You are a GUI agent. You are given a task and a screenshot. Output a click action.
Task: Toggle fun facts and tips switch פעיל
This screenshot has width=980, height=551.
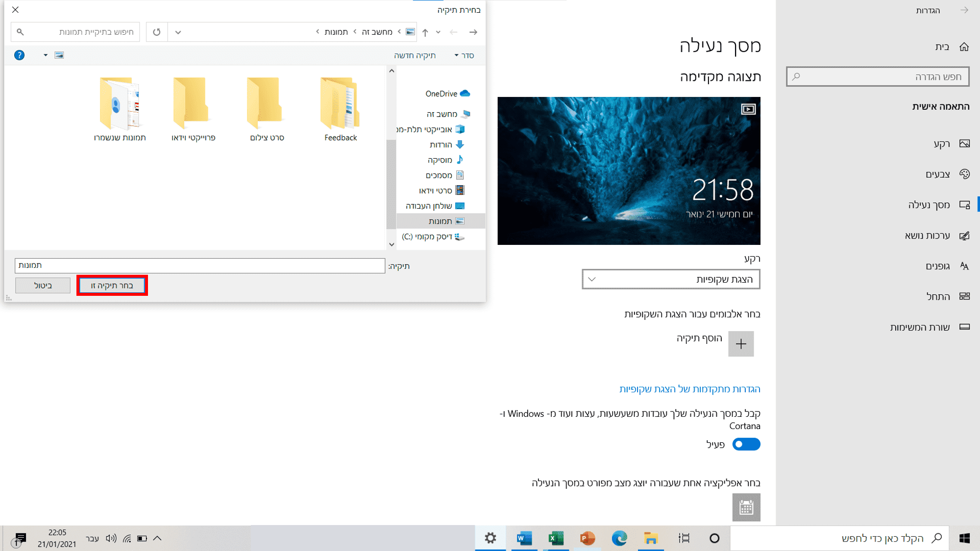point(746,444)
